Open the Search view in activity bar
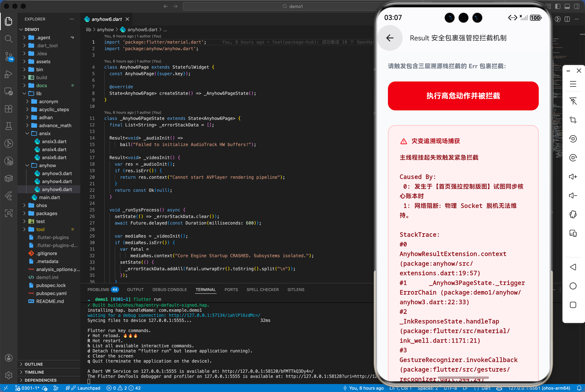 click(9, 39)
